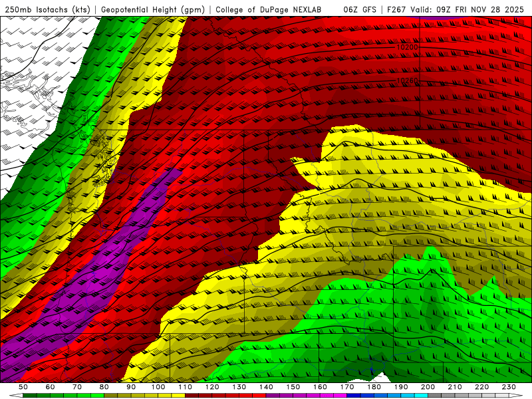The width and height of the screenshot is (532, 399).
Task: Click the 230 value on the color scale
Action: [x=509, y=387]
